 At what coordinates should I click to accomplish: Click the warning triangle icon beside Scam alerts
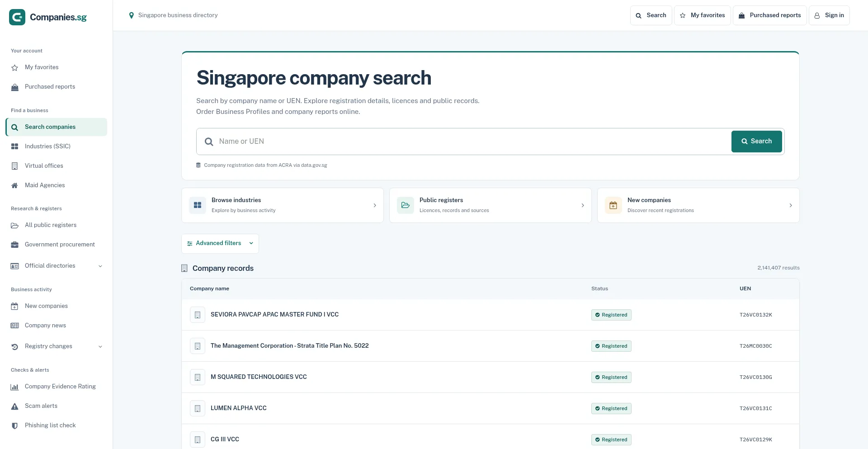(x=15, y=406)
